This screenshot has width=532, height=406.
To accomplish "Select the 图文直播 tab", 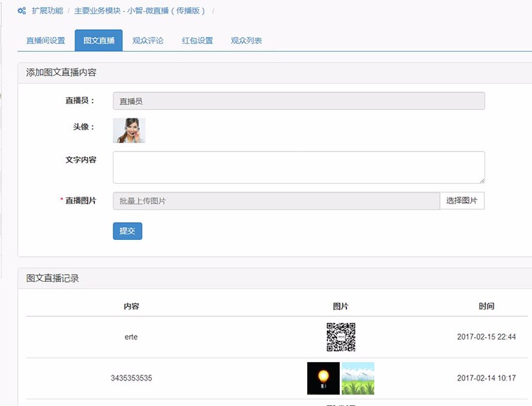I will point(99,40).
